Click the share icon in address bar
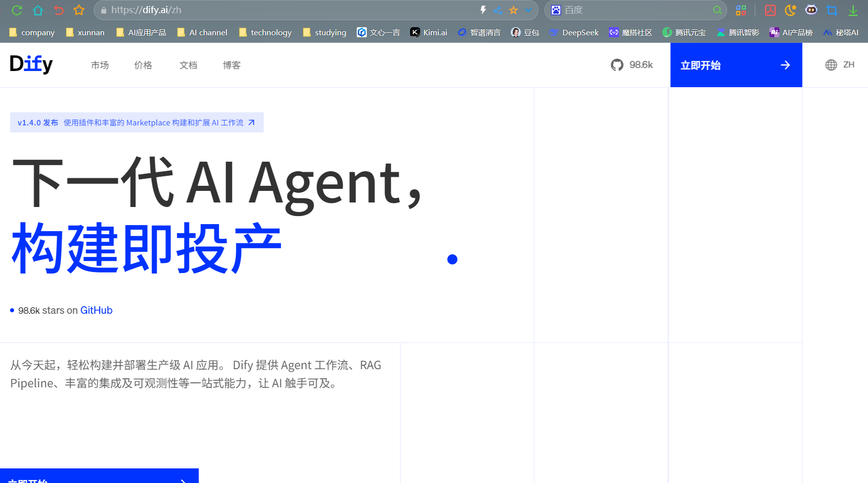The width and height of the screenshot is (868, 483). pos(498,10)
